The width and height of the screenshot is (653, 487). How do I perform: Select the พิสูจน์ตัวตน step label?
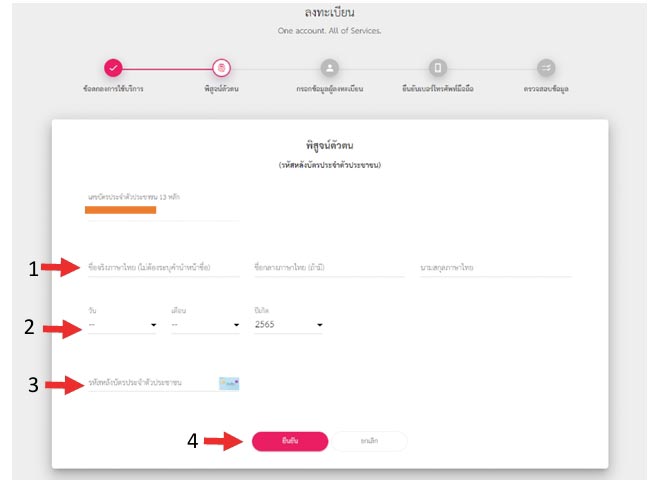[221, 90]
